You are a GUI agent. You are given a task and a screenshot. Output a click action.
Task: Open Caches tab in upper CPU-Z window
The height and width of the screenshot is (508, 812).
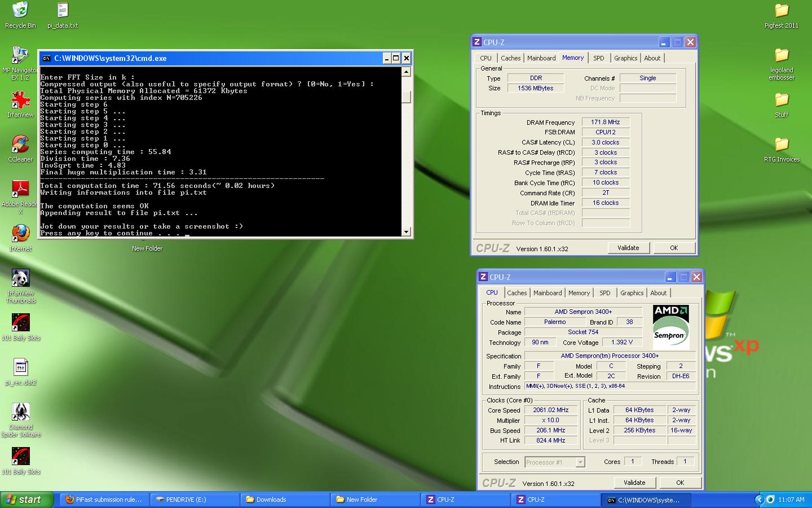[x=510, y=58]
